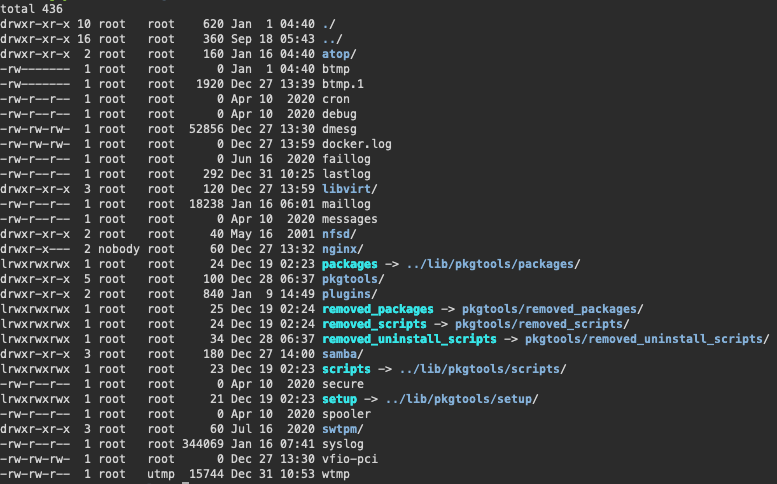The height and width of the screenshot is (484, 777).
Task: Click the drwxr-x--- permissions on nginx row
Action: (35, 249)
